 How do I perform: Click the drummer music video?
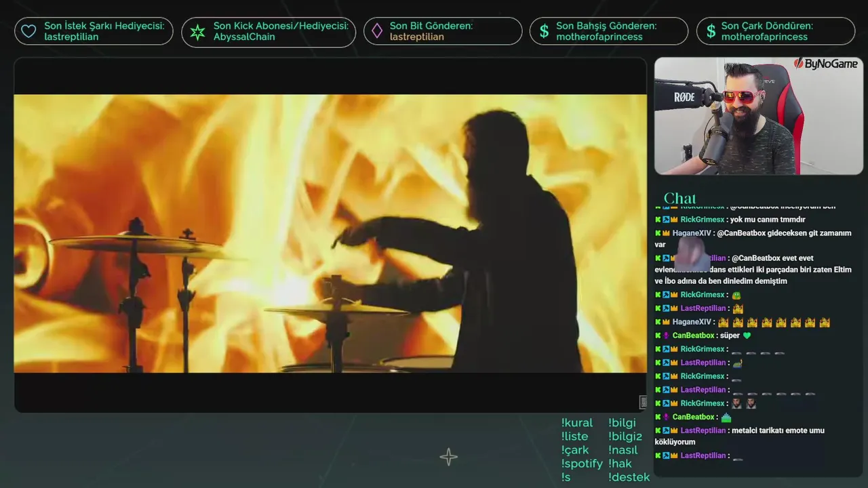[x=330, y=234]
